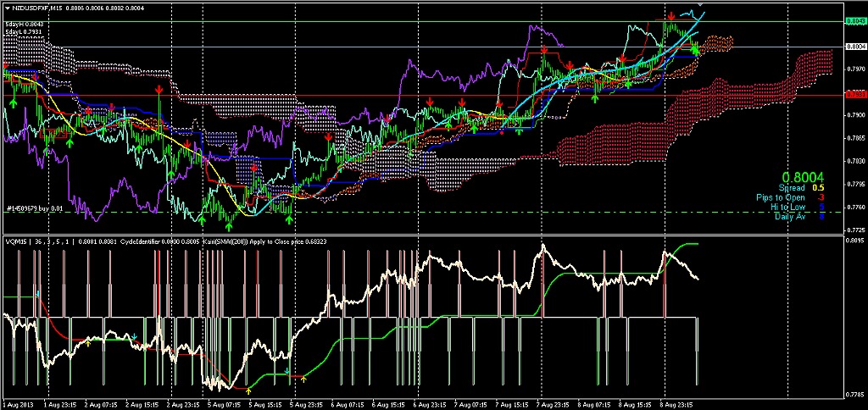Select the 5dayH 0.8043 label

[25, 24]
